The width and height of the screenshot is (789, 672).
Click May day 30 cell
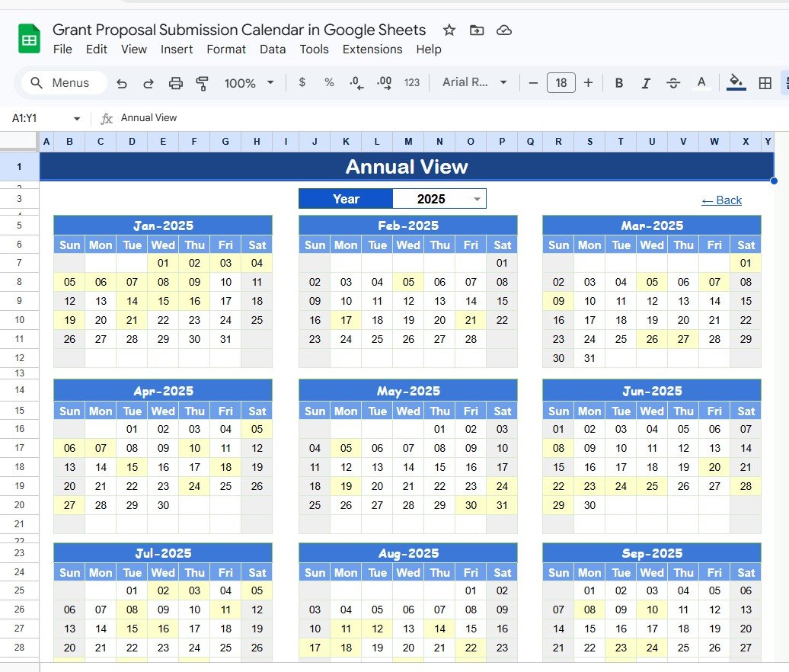point(471,505)
